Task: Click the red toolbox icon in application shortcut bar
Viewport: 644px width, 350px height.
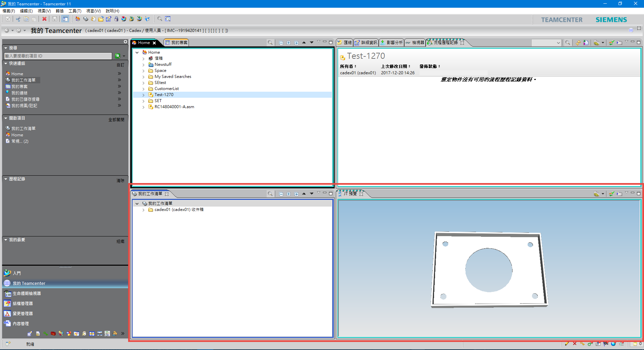Action: click(x=53, y=334)
